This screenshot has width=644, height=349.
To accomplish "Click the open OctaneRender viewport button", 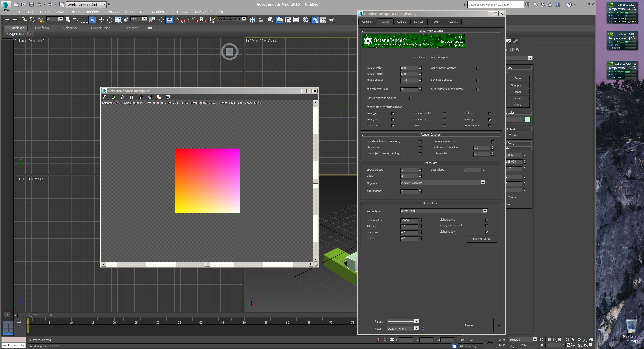I will click(x=430, y=57).
